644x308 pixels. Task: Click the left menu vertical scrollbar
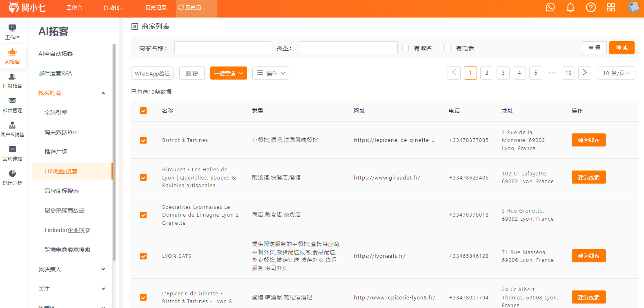[114, 152]
